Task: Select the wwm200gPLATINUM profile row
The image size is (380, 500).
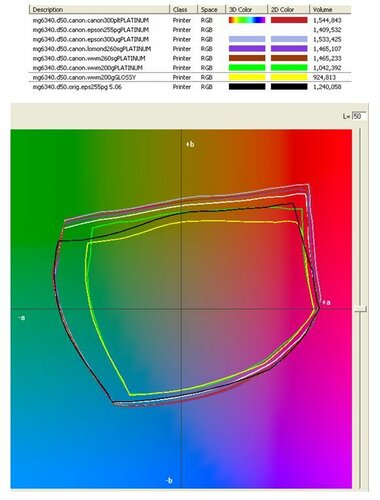Action: 190,68
